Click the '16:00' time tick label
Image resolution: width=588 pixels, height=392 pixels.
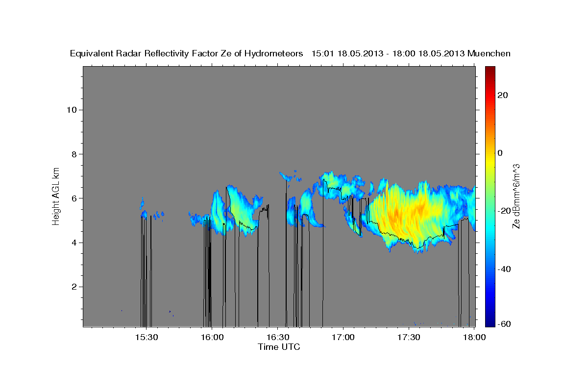click(212, 338)
